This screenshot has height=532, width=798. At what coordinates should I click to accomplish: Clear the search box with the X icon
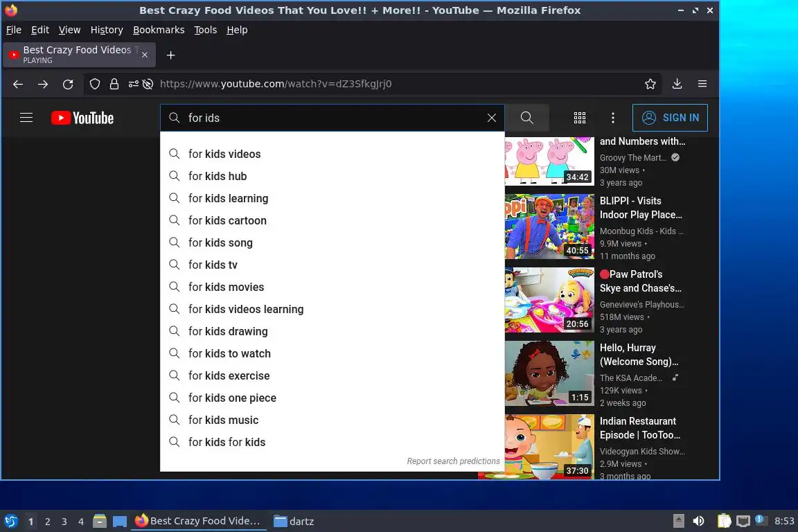tap(492, 118)
